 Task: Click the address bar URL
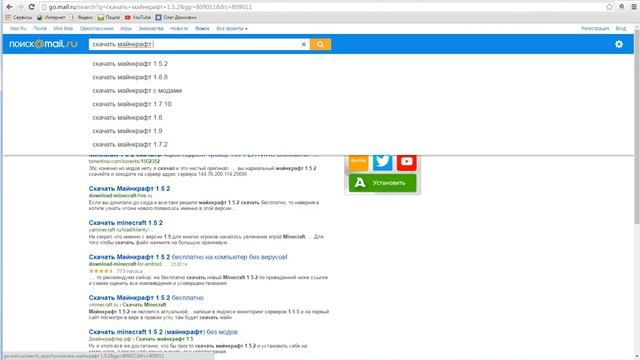click(x=150, y=7)
